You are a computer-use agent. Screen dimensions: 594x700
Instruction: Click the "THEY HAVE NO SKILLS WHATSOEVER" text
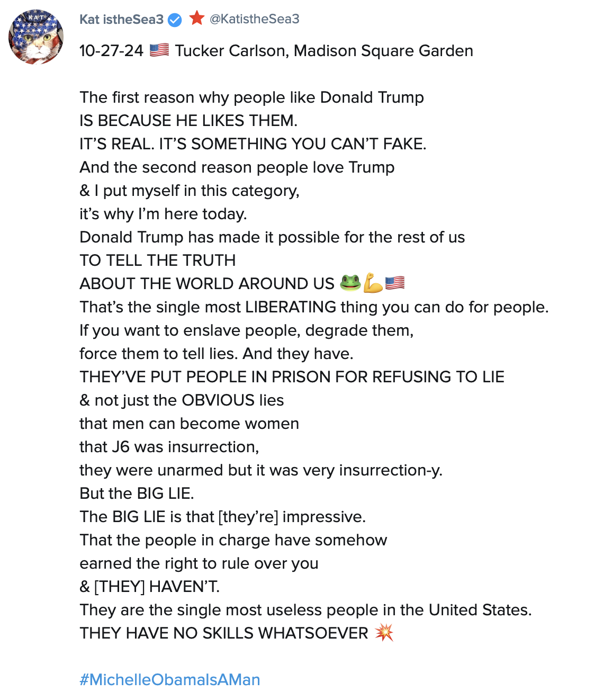tap(224, 633)
